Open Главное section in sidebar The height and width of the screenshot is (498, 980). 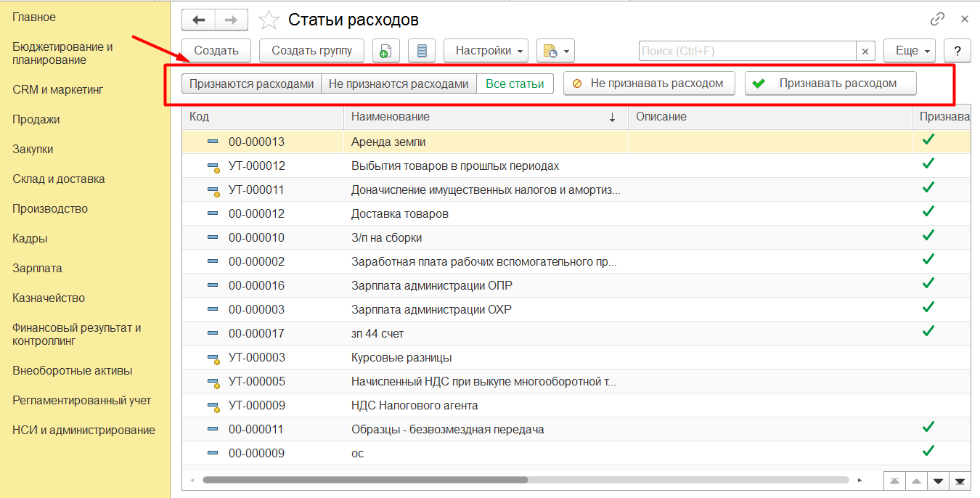[34, 17]
